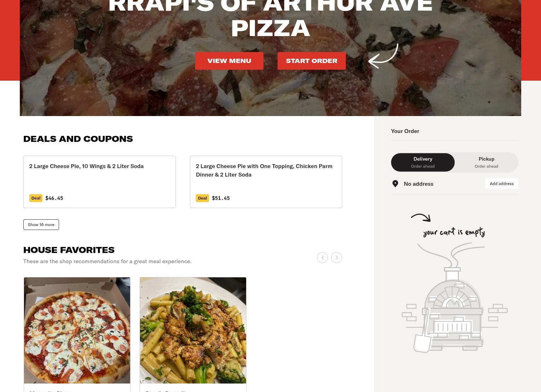
Task: Open the Margherita pizza photo card
Action: 77,330
